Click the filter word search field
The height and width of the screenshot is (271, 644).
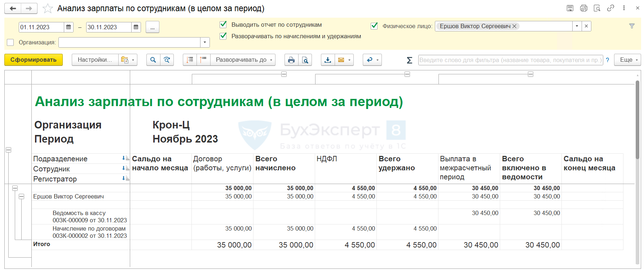pyautogui.click(x=510, y=60)
